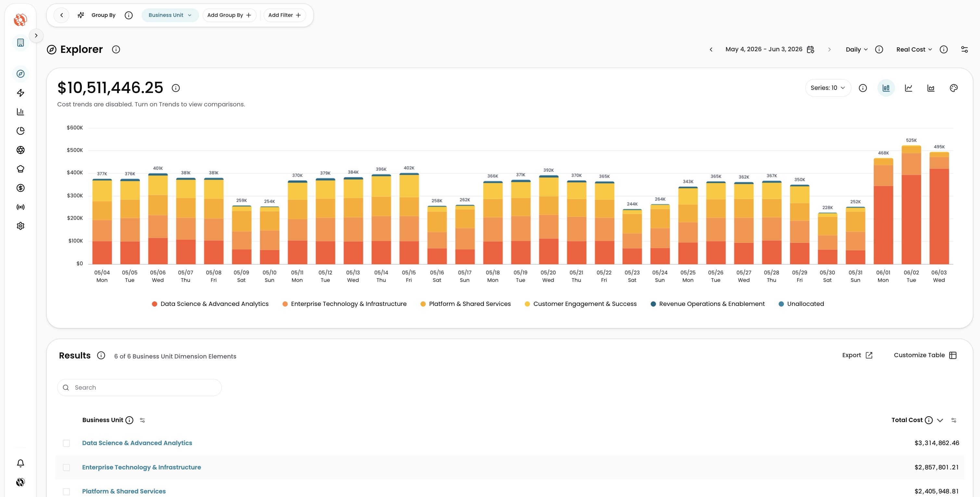Viewport: 980px width, 497px height.
Task: Toggle Unallocated legend series
Action: (801, 304)
